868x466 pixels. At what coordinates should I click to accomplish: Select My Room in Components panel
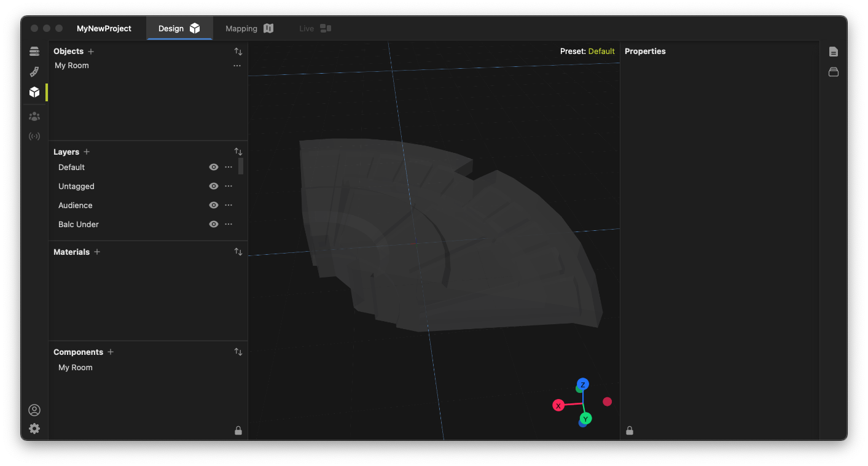pyautogui.click(x=76, y=367)
